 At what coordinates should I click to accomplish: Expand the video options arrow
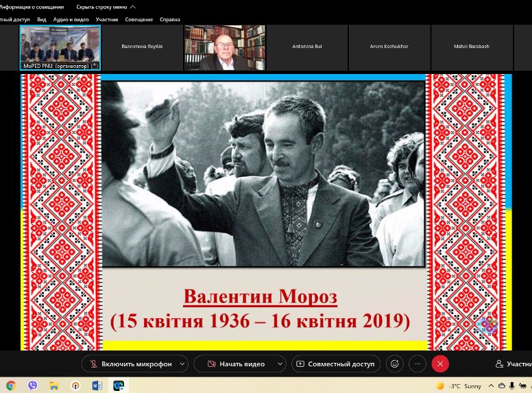(x=280, y=364)
